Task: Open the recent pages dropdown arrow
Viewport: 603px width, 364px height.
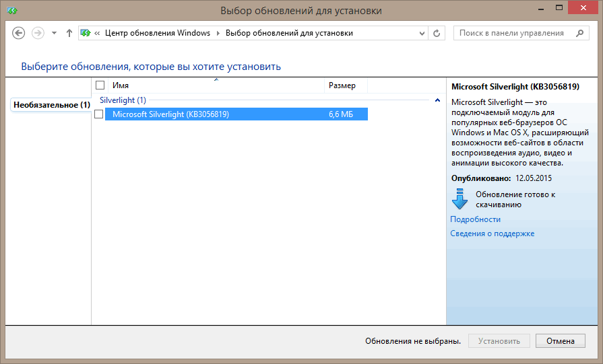Action: 54,33
